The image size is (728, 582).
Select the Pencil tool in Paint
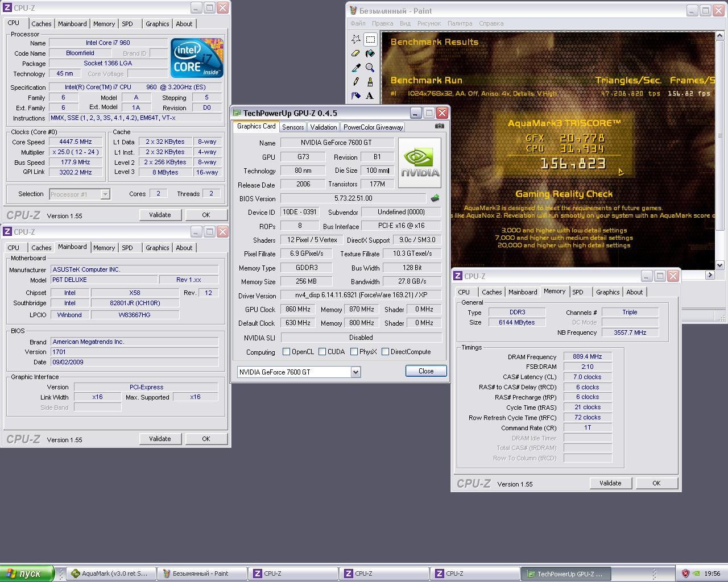(x=356, y=82)
